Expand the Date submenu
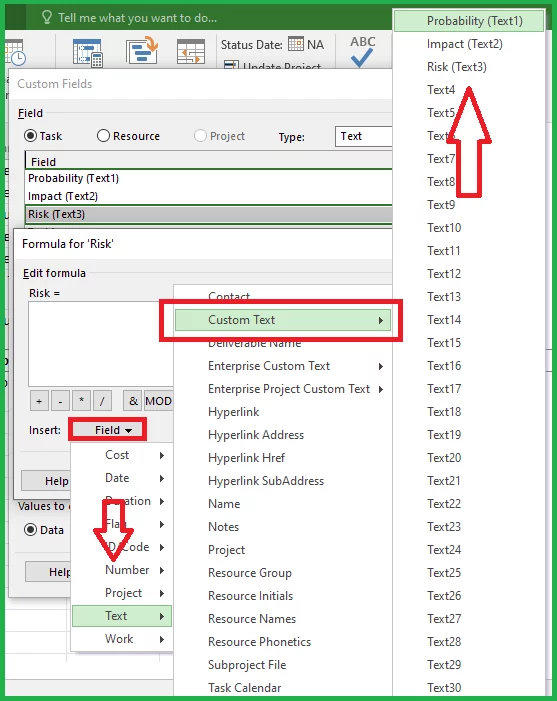 [122, 478]
